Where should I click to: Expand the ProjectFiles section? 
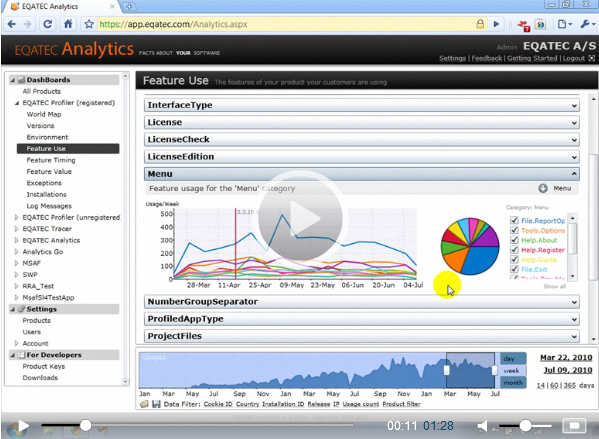361,336
